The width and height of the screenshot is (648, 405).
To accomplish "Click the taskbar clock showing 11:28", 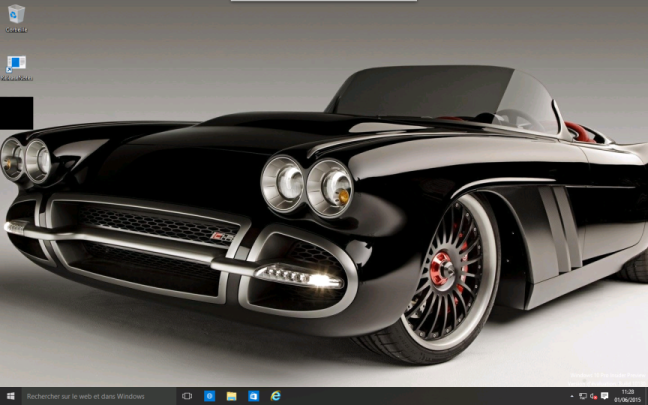I will pyautogui.click(x=628, y=392).
